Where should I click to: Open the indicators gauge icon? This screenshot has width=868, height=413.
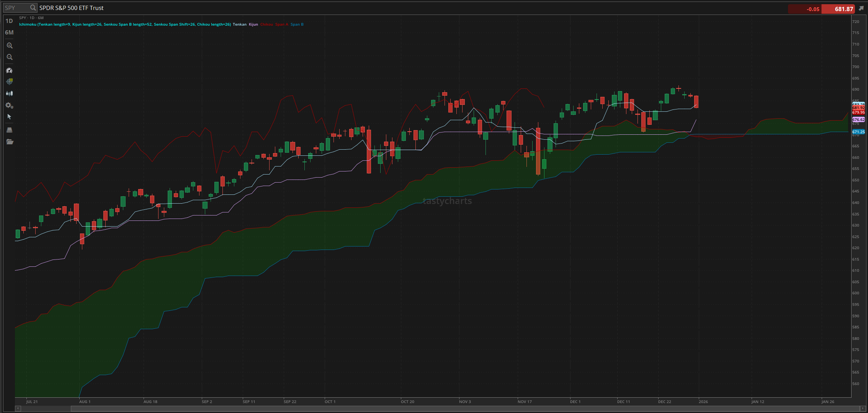point(10,70)
